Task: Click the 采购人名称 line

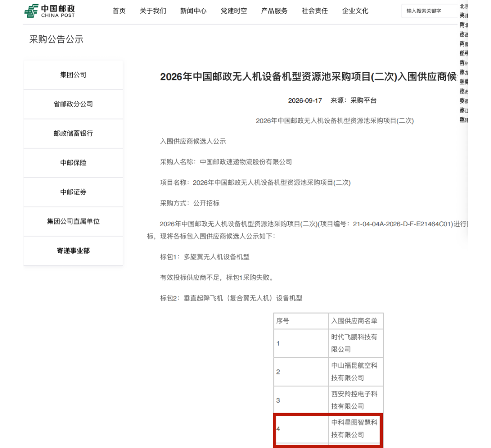Action: (x=226, y=162)
